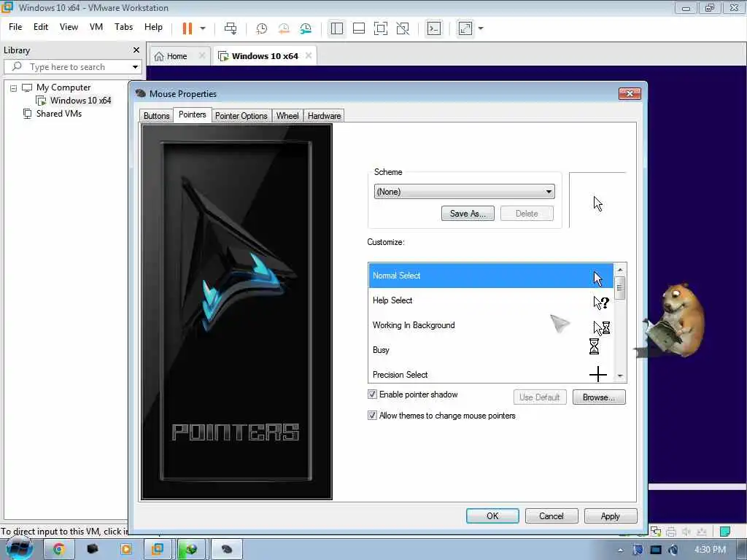Toggle the thumbnail bar view icon
This screenshot has width=747, height=560.
click(359, 28)
